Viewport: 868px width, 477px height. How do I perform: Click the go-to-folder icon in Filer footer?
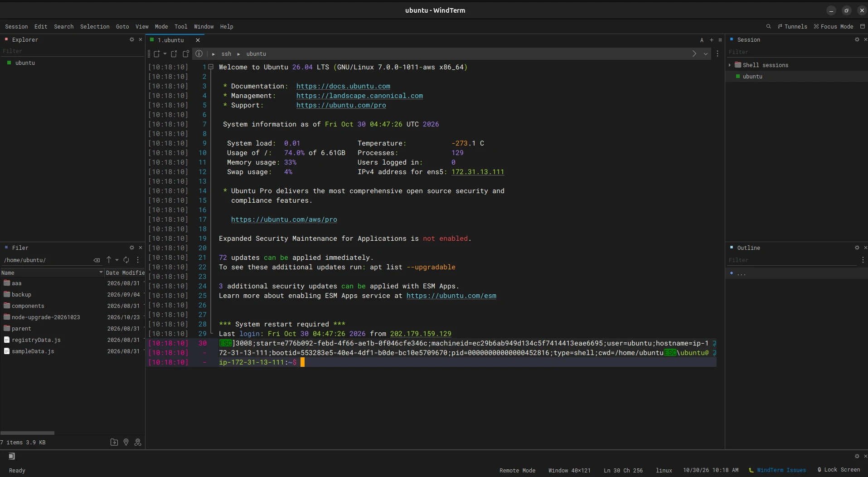point(114,442)
